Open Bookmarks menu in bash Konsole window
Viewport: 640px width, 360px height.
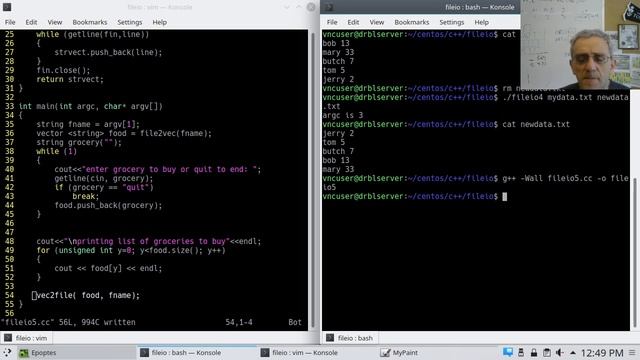pos(412,22)
